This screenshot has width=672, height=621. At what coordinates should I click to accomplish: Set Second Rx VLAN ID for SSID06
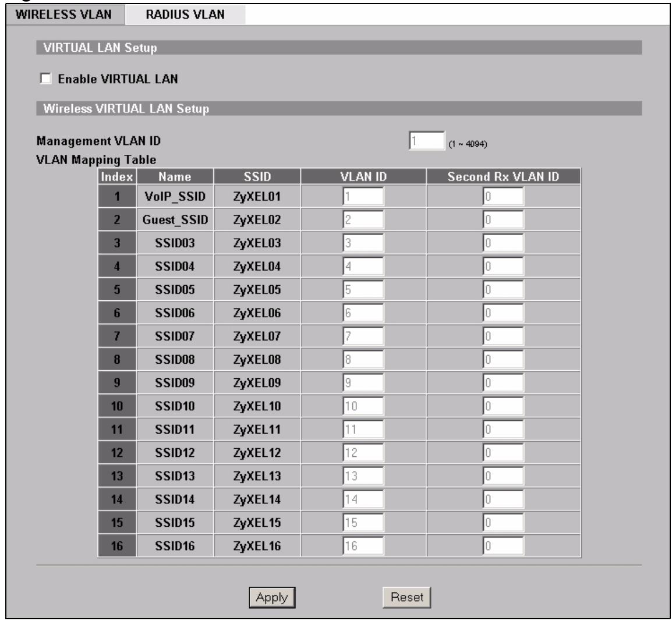503,313
